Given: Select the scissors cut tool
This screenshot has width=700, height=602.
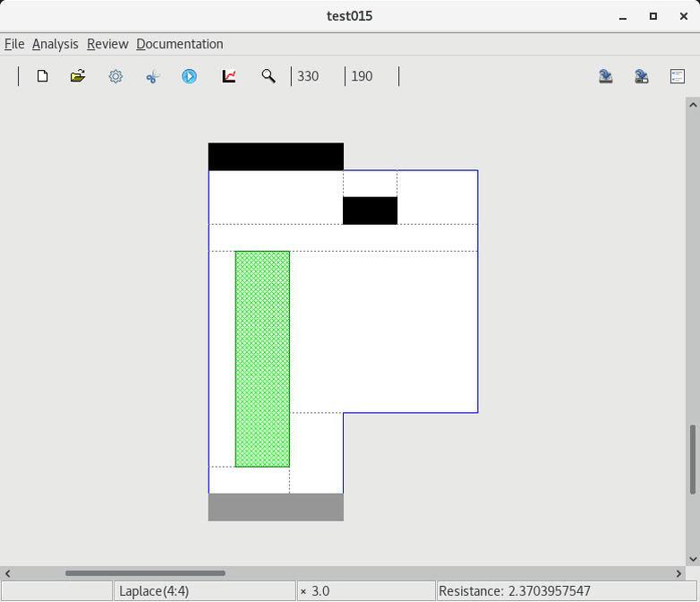Looking at the screenshot, I should coord(152,76).
